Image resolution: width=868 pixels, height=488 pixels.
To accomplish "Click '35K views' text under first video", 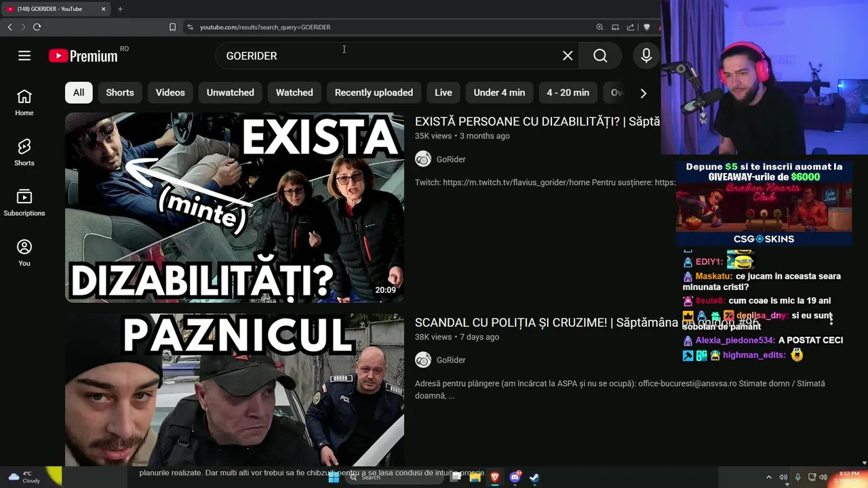I will (x=433, y=136).
